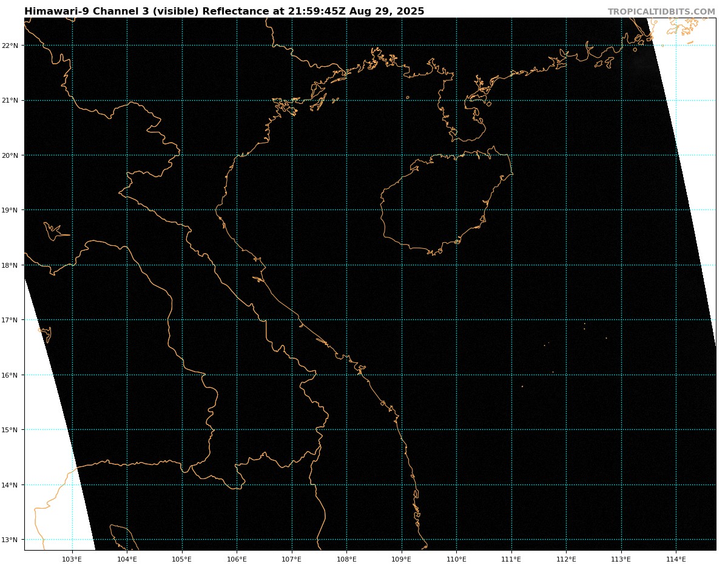Click the 22°N latitude label
The image size is (728, 564).
pyautogui.click(x=10, y=46)
